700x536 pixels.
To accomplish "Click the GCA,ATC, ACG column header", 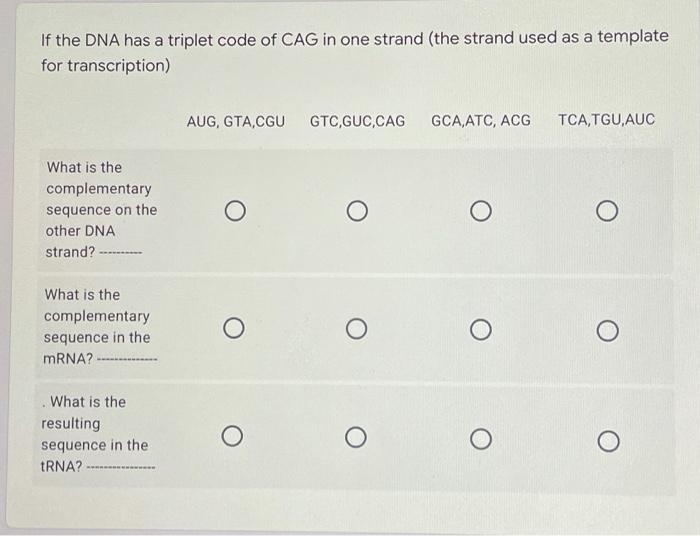I will coord(481,120).
